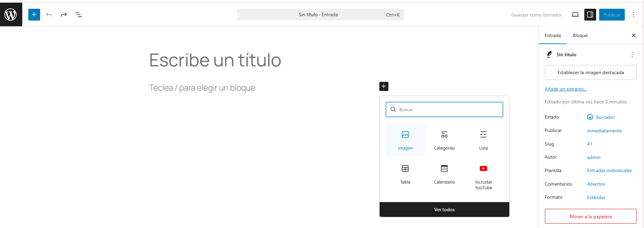Viewport: 644px width, 228px height.
Task: Switch to the Entrada tab
Action: [x=553, y=35]
